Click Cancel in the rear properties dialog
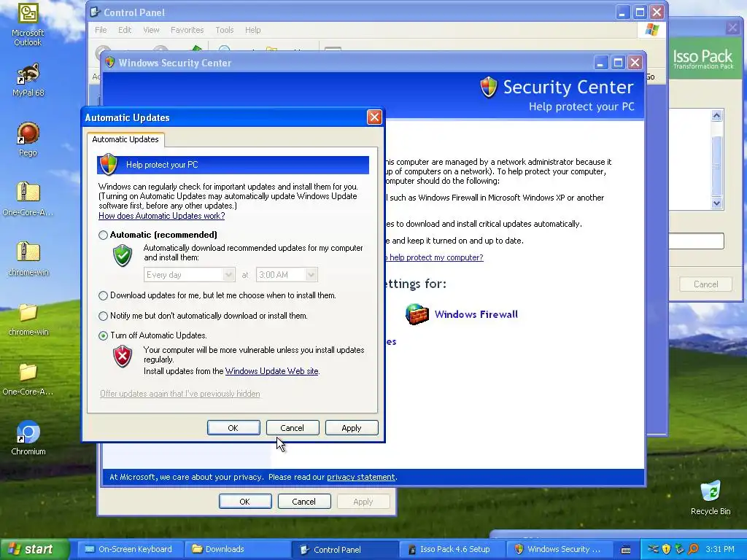This screenshot has width=747, height=560. point(304,502)
